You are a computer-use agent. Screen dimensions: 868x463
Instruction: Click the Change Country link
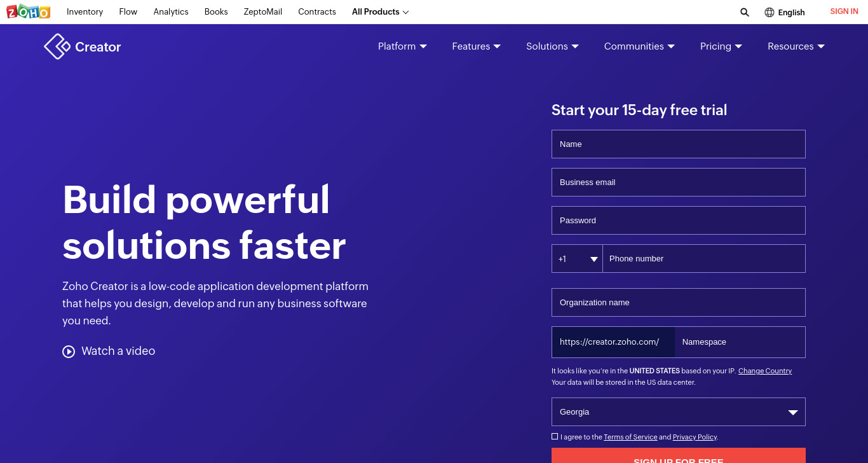[765, 371]
